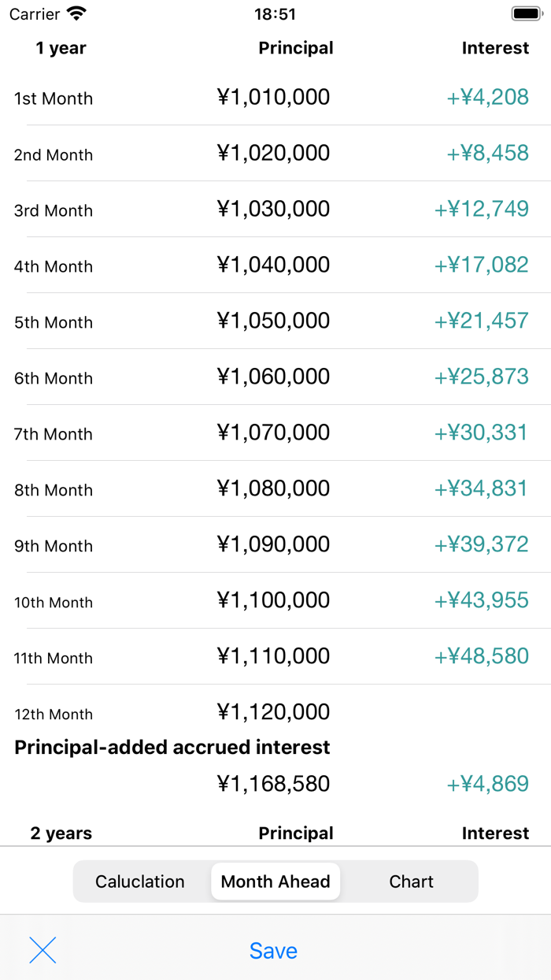The image size is (551, 980).
Task: Select the 12th Month principal ¥1,120,000
Action: tap(275, 711)
